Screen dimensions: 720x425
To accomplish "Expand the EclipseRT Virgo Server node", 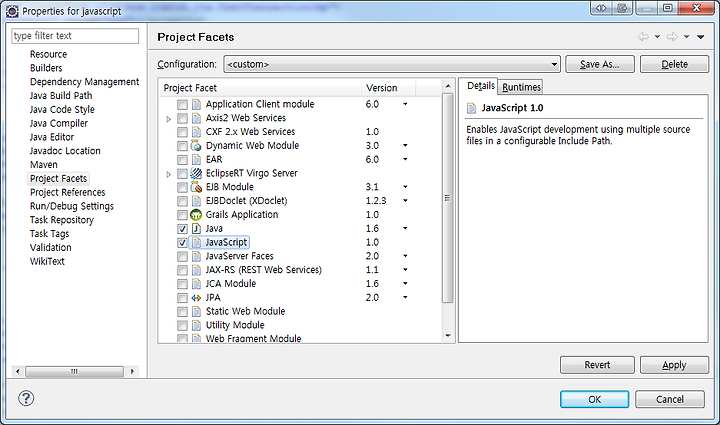I will [x=169, y=174].
